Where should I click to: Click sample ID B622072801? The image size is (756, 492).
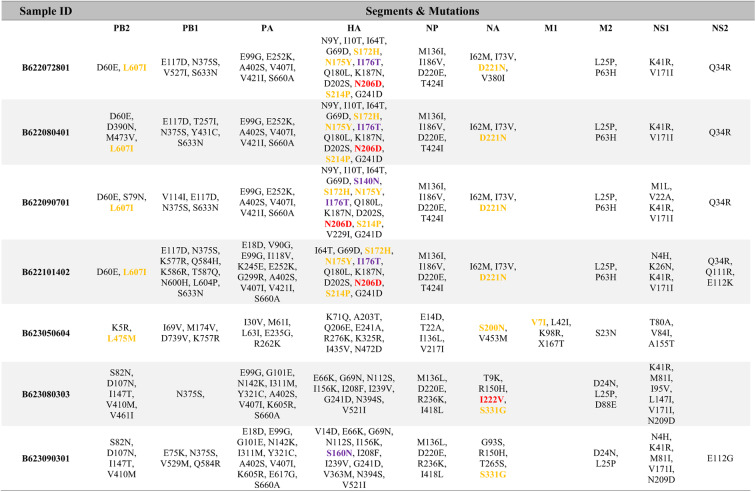click(x=45, y=68)
